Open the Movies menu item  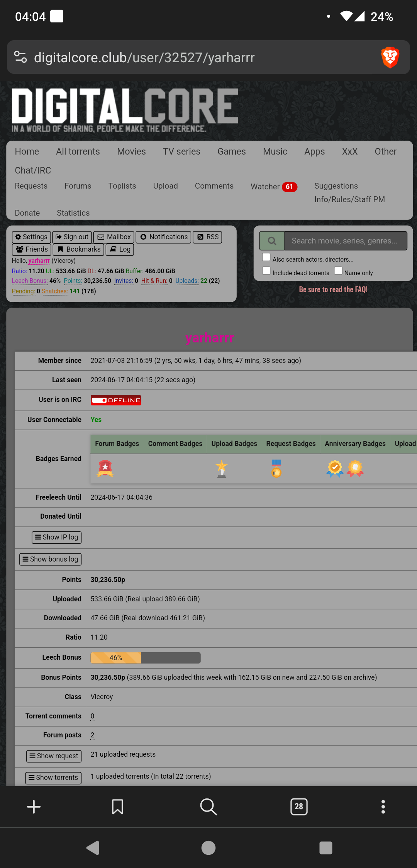tap(131, 151)
